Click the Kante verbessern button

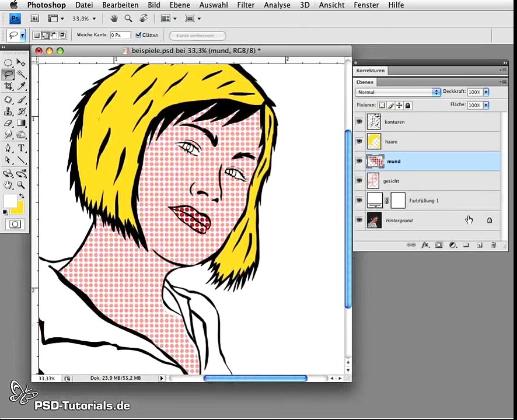pyautogui.click(x=197, y=35)
